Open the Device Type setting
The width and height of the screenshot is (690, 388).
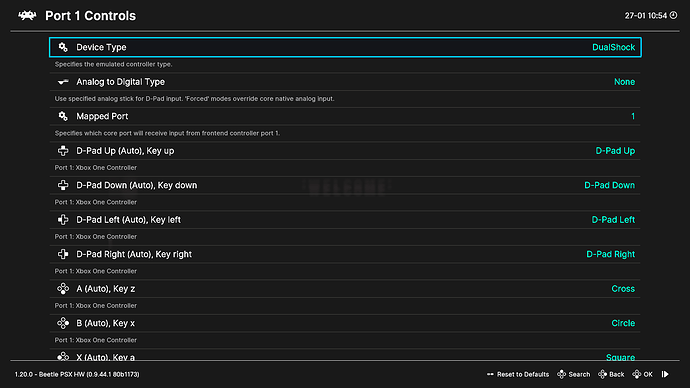(x=345, y=47)
